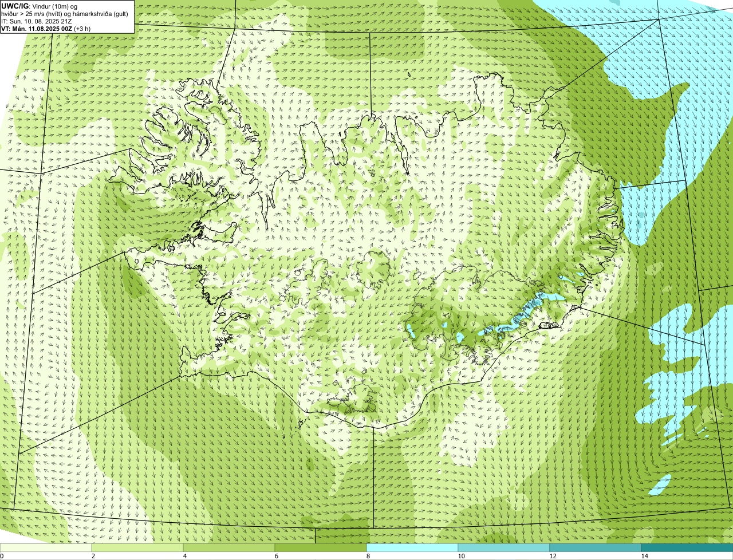The width and height of the screenshot is (733, 560).
Task: Click the 2–4 m/s light green legend swatch
Action: coord(137,547)
